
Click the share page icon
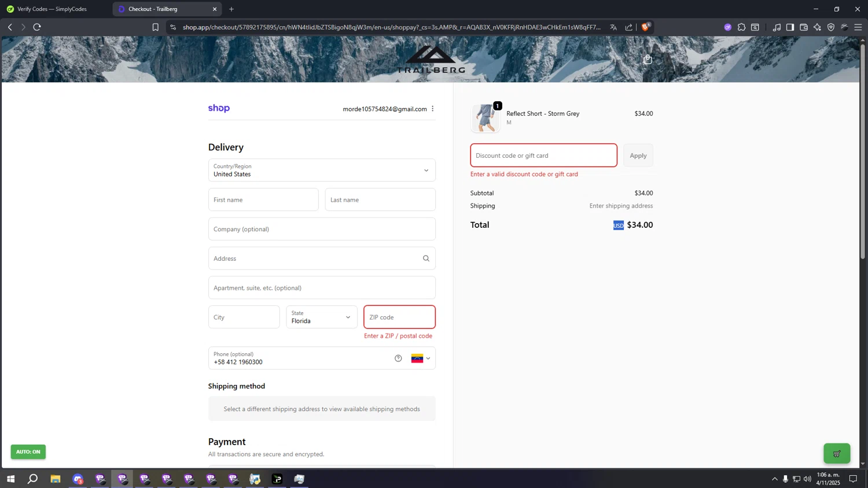point(628,27)
